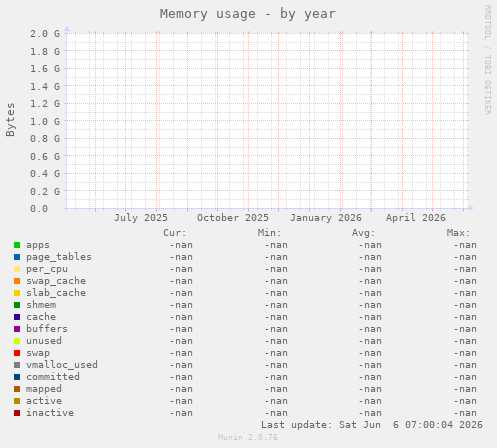Click the swap red color swatch
Image resolution: width=497 pixels, height=448 pixels.
pos(17,353)
